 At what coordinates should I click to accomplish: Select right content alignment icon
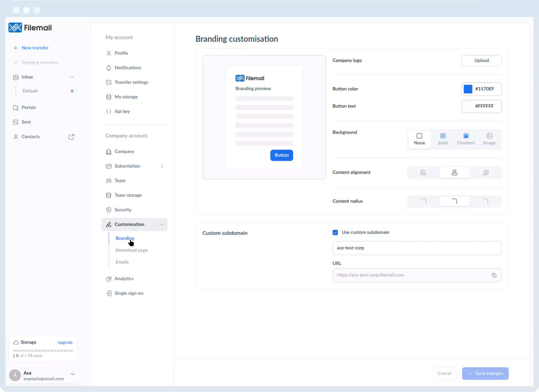(485, 172)
